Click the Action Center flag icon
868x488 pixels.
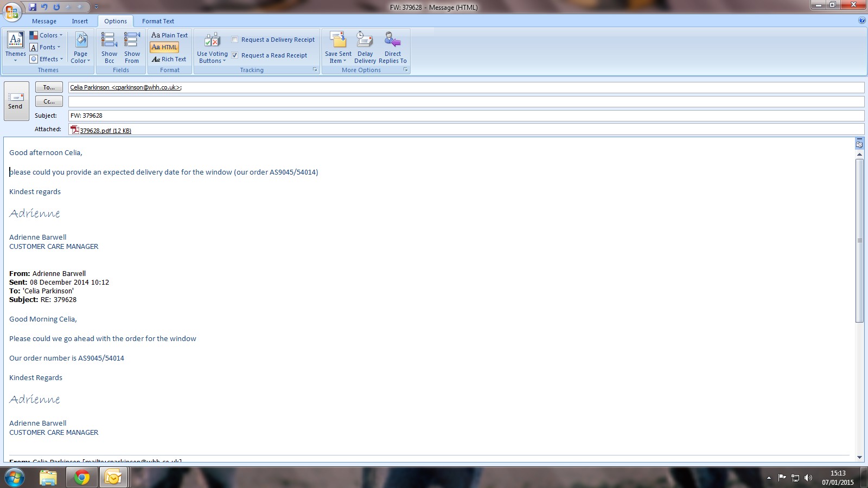[x=782, y=478]
